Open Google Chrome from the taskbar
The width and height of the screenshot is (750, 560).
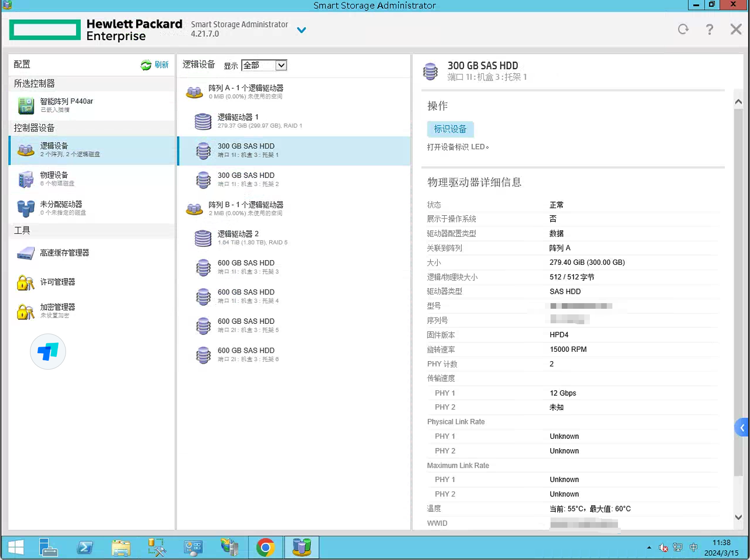[265, 547]
